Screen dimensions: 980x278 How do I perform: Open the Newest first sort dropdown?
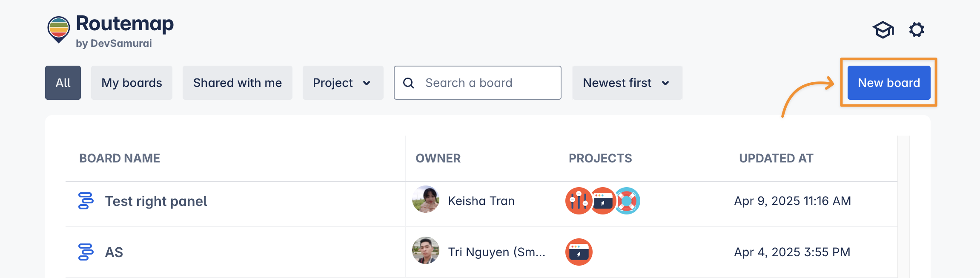(x=627, y=83)
